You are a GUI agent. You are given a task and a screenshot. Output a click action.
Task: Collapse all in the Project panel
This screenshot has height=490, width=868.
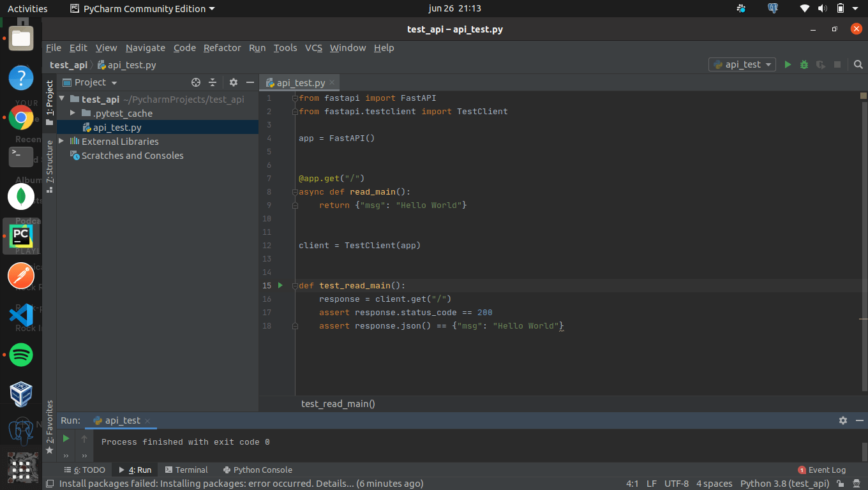coord(213,82)
